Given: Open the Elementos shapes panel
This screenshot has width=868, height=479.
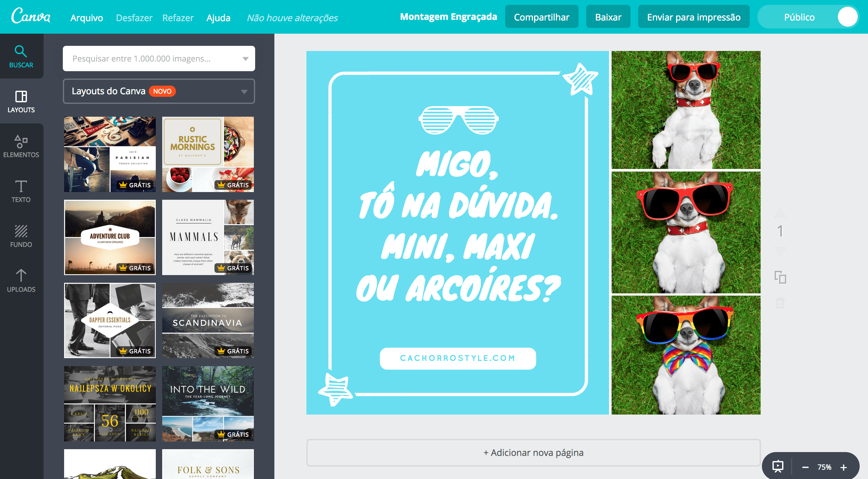Looking at the screenshot, I should (21, 146).
